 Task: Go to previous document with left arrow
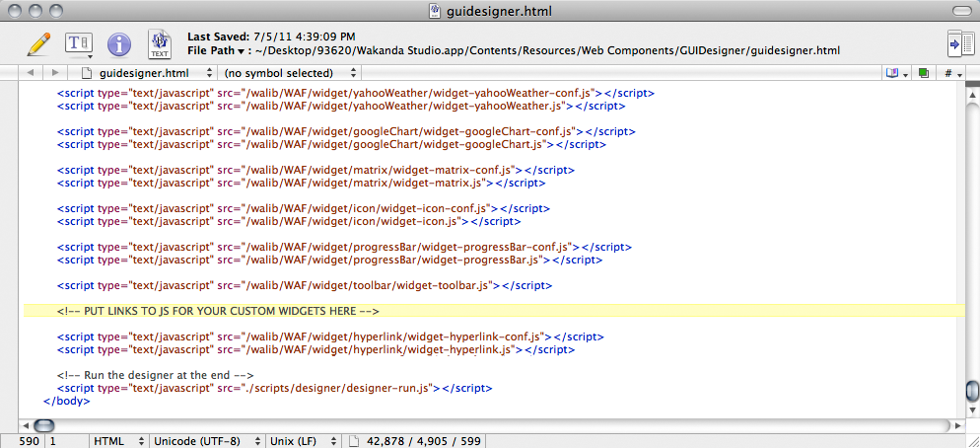click(31, 73)
